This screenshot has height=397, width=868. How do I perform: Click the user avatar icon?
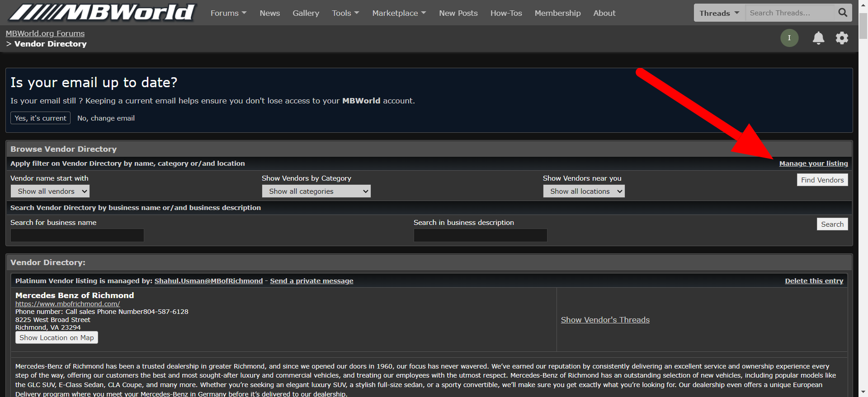(x=789, y=38)
